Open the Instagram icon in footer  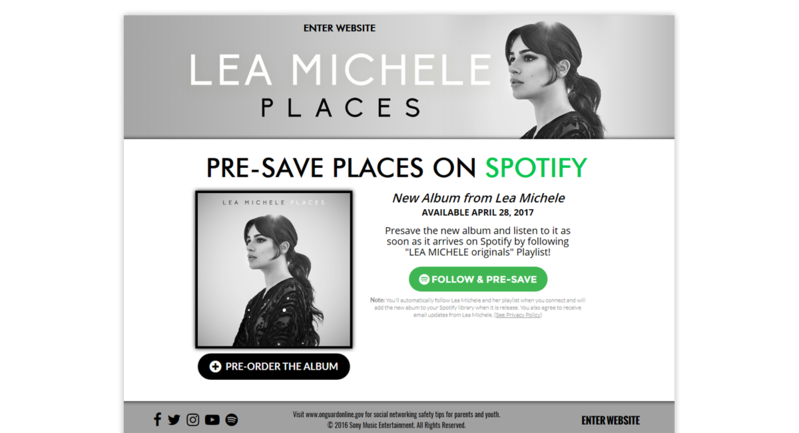(193, 420)
